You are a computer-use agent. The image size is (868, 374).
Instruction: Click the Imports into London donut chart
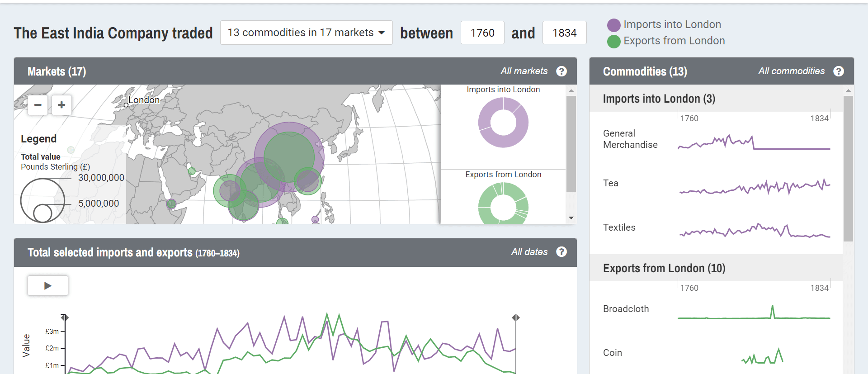coord(503,123)
